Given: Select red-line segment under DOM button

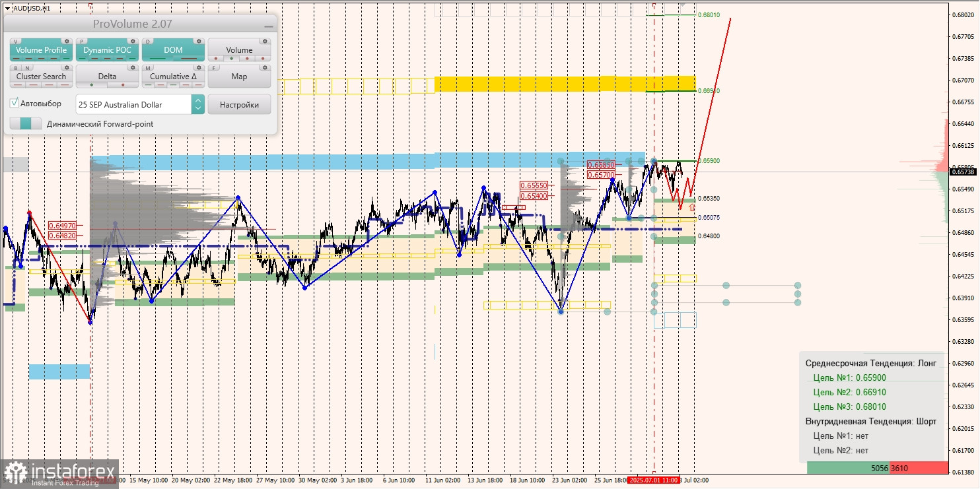Looking at the screenshot, I should pos(188,59).
